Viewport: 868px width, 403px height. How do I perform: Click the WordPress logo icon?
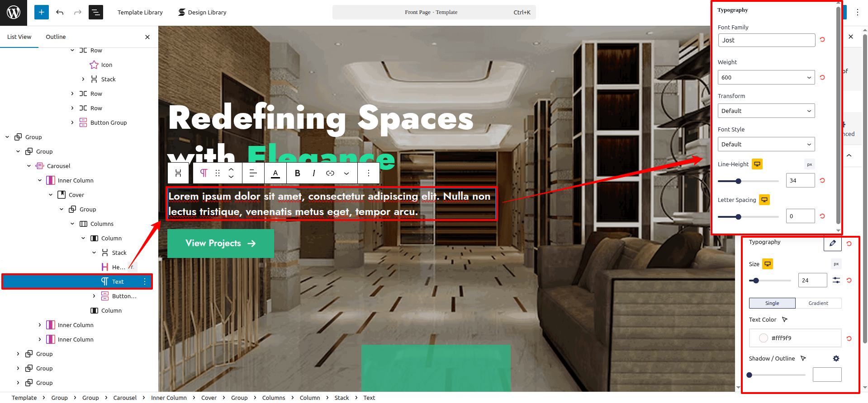point(14,12)
